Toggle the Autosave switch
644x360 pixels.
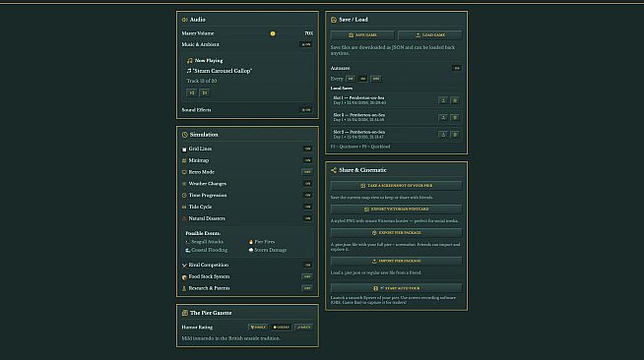point(457,68)
